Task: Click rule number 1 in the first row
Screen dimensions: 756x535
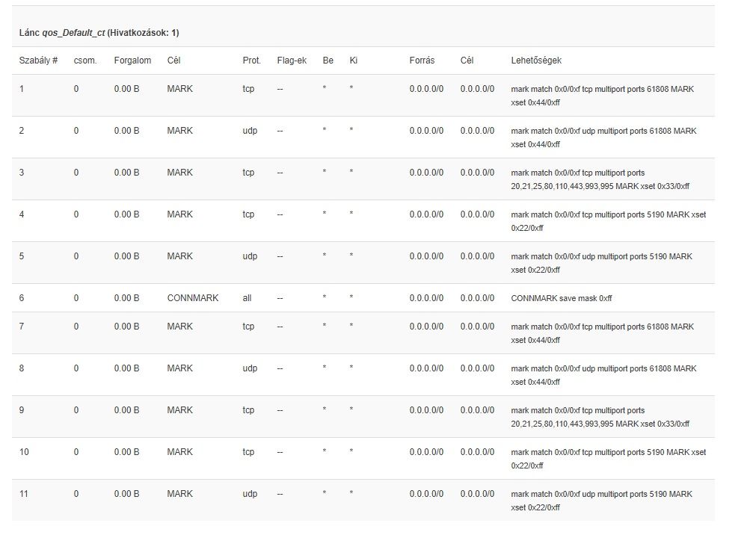Action: coord(22,89)
